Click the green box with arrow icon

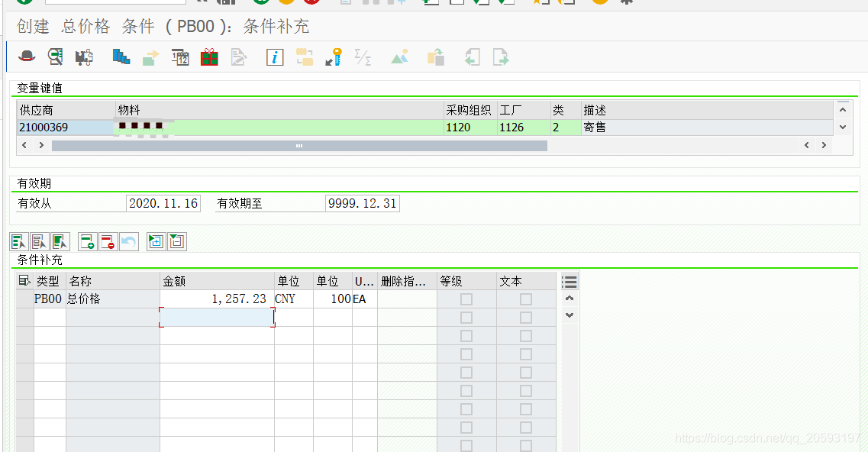pyautogui.click(x=150, y=57)
